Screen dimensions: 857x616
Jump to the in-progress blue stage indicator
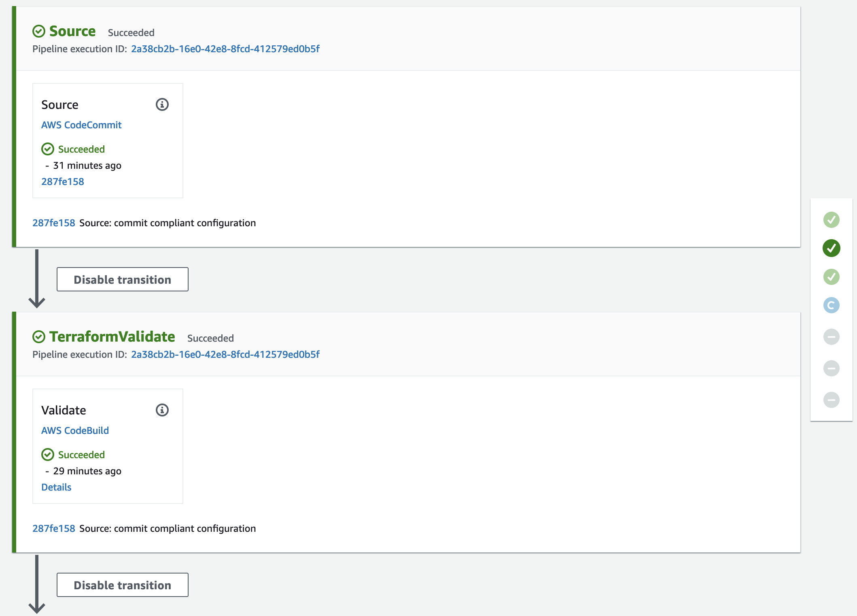(831, 305)
